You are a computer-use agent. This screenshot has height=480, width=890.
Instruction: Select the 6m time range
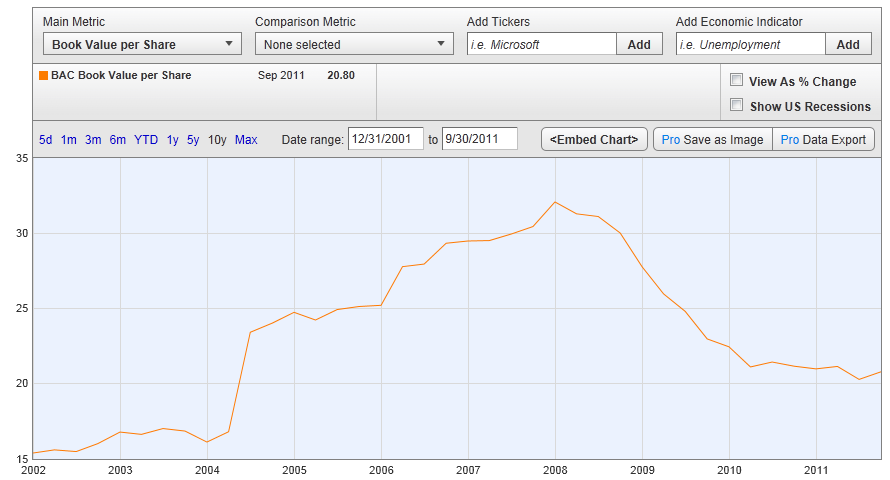[117, 140]
